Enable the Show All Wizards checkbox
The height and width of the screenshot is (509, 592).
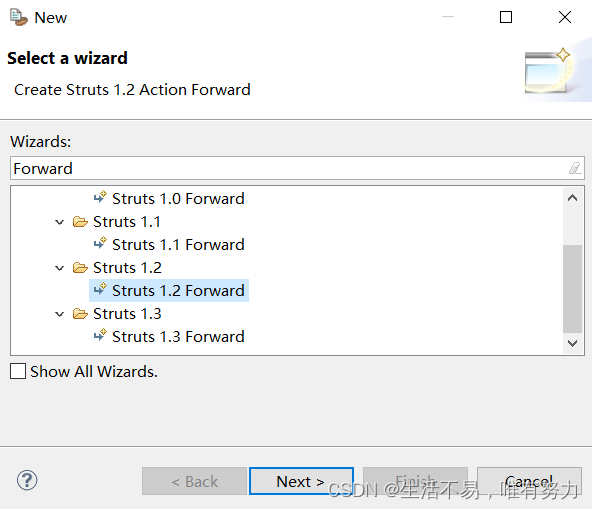(18, 371)
